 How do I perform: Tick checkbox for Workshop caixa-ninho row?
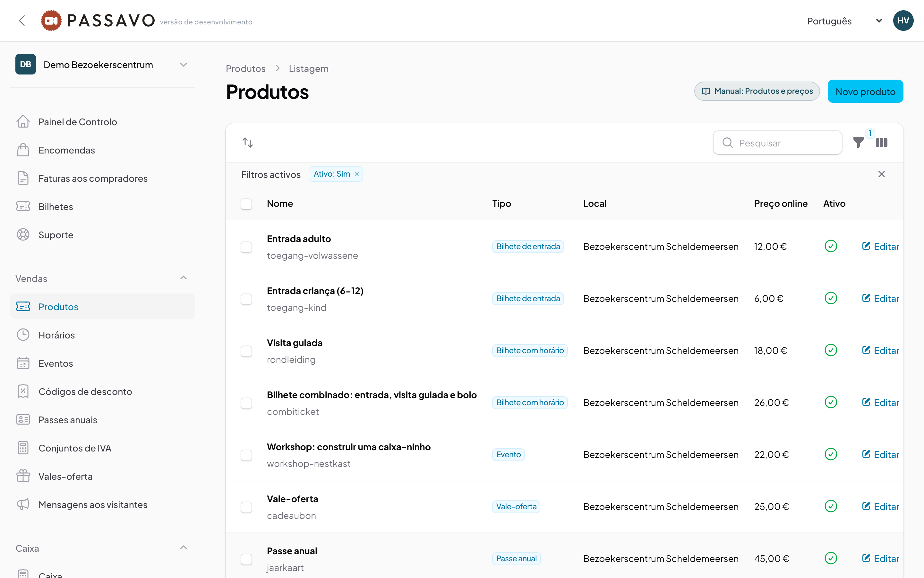246,455
